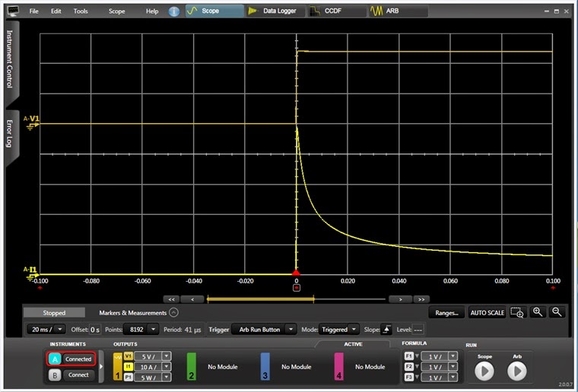Open the Ranges... dialog
The height and width of the screenshot is (392, 578).
tap(446, 313)
